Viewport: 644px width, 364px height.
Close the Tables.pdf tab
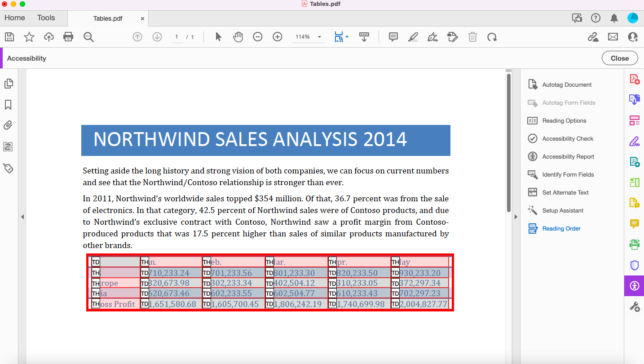(142, 19)
